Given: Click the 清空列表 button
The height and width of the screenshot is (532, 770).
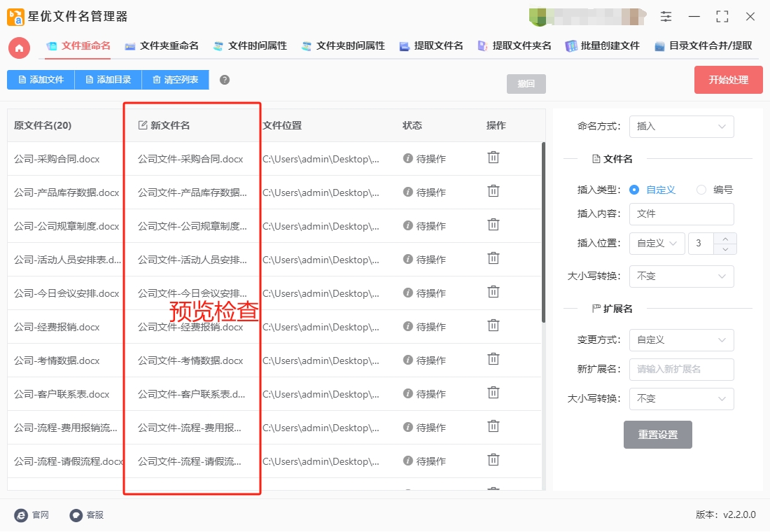Looking at the screenshot, I should coord(175,80).
